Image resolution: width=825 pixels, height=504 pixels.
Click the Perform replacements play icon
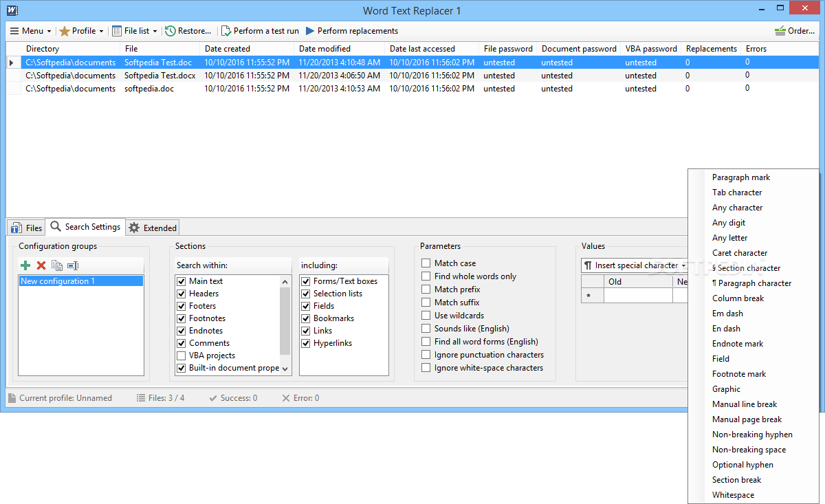point(310,31)
